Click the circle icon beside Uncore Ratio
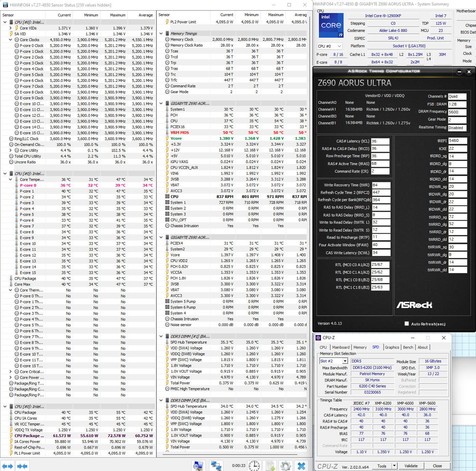The width and height of the screenshot is (476, 471). click(11, 162)
